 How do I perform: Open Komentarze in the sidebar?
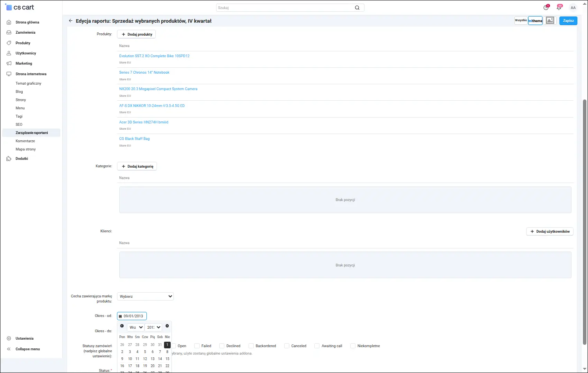(25, 141)
